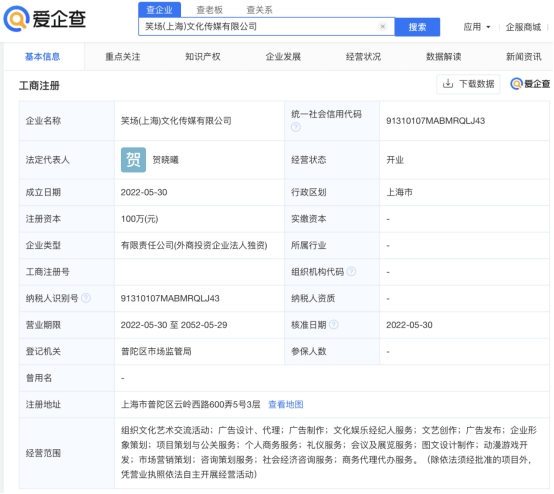Click the help icon under 统一社会信用代码

tap(296, 127)
